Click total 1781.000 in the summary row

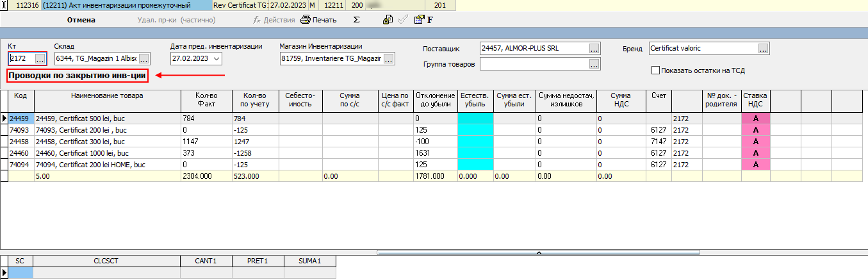436,176
